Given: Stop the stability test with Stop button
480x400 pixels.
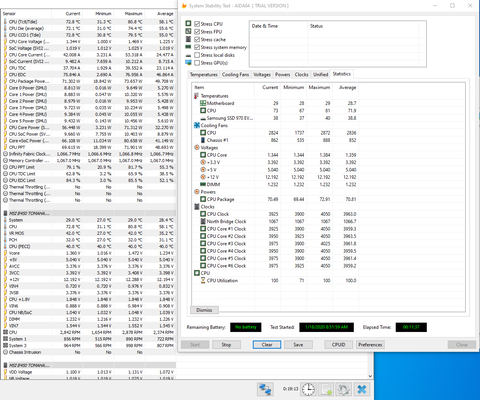Looking at the screenshot, I should [226, 345].
